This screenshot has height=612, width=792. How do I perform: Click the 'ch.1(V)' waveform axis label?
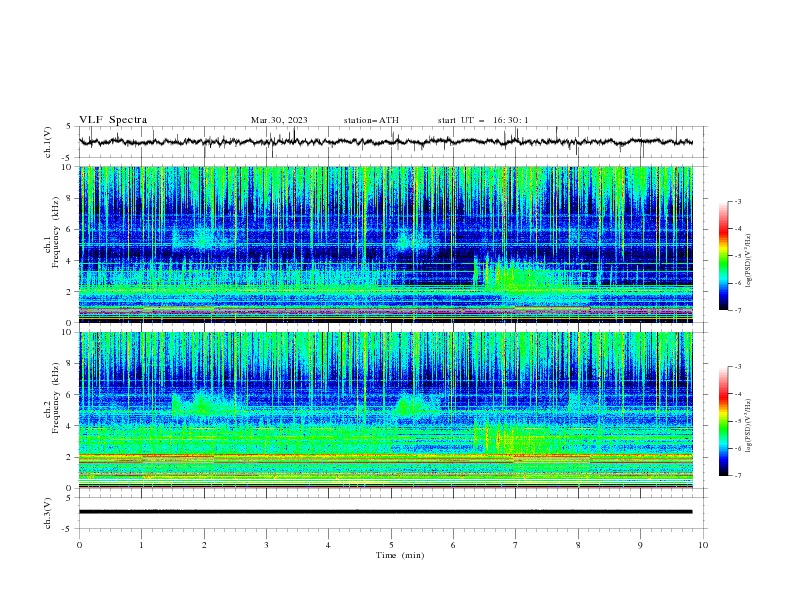(x=48, y=142)
